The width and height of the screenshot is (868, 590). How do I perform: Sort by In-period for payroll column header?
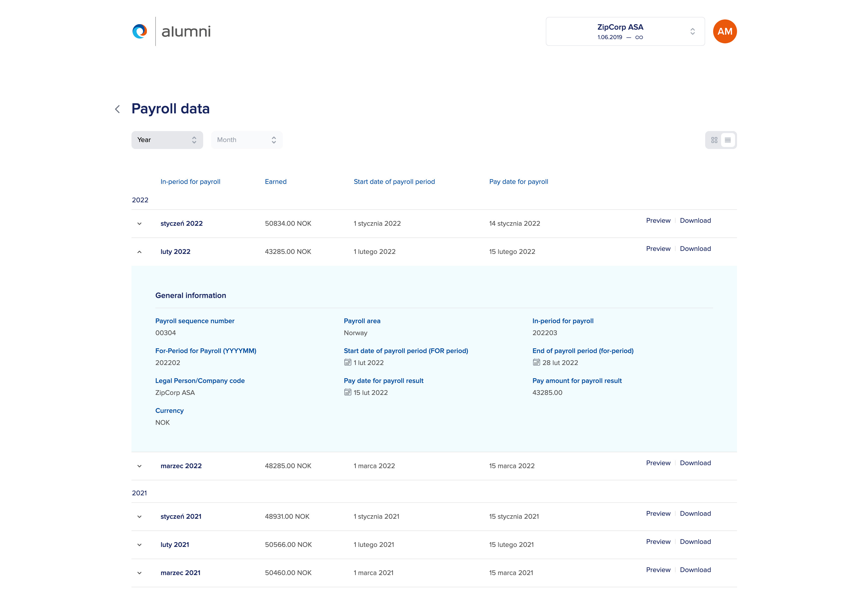(x=190, y=182)
